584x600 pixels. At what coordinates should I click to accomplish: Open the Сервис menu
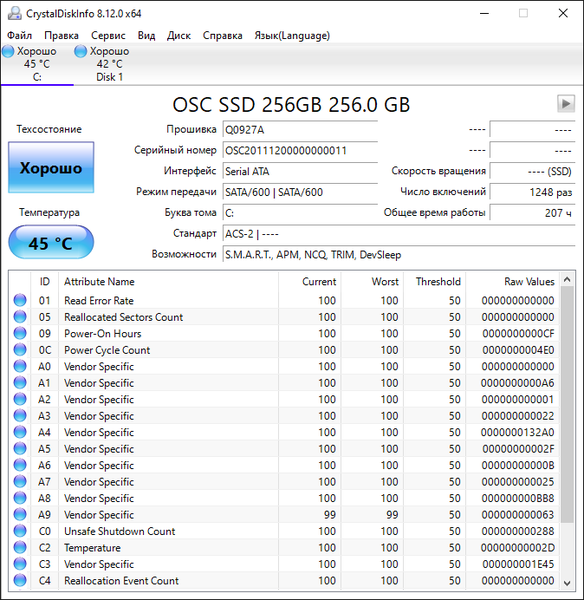pos(108,36)
